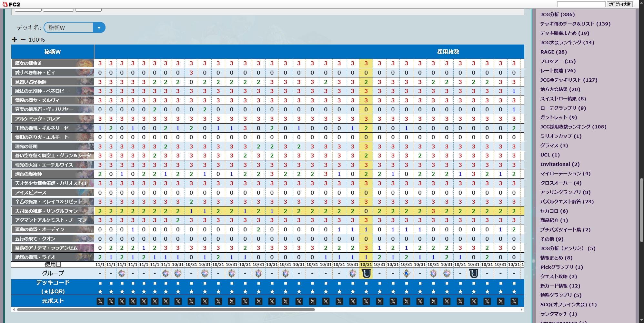Click the table scrollbar's right arrow

(x=521, y=309)
